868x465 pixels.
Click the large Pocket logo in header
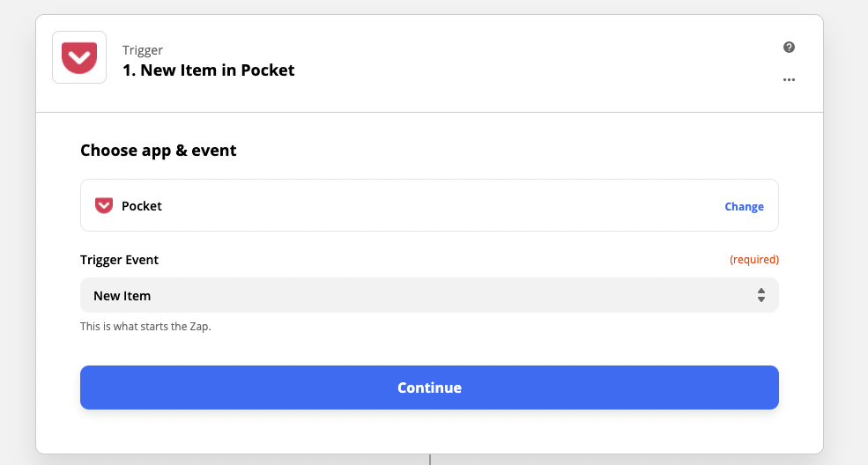[x=79, y=57]
